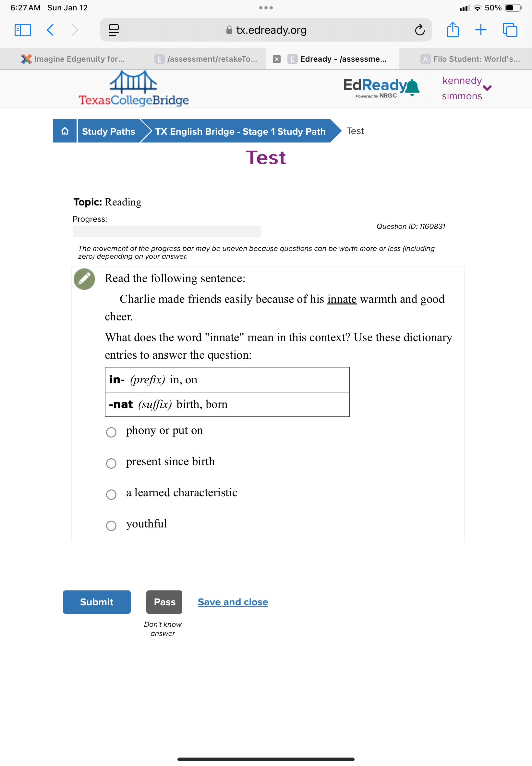The image size is (532, 766).
Task: Go back with the browser back arrow
Action: [x=50, y=30]
